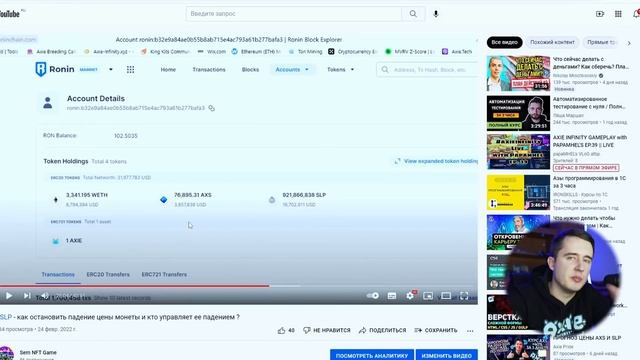
Task: Click ПОСМОТРЕТЬ АНАЛИТИКУ button
Action: click(x=372, y=355)
